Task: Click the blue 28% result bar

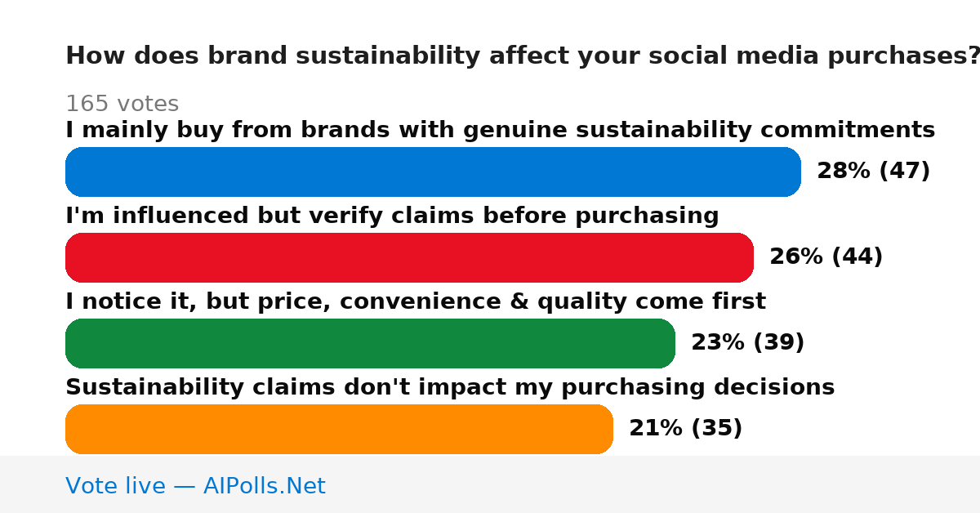Action: [433, 172]
